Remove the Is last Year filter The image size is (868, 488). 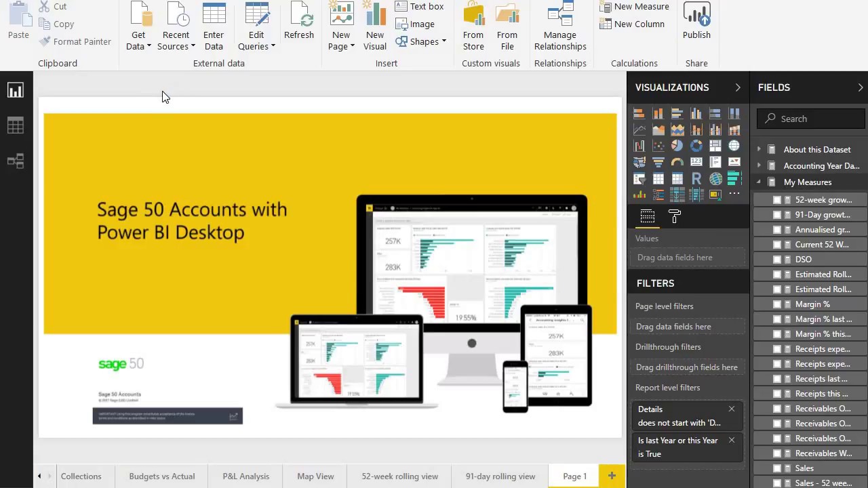click(732, 440)
